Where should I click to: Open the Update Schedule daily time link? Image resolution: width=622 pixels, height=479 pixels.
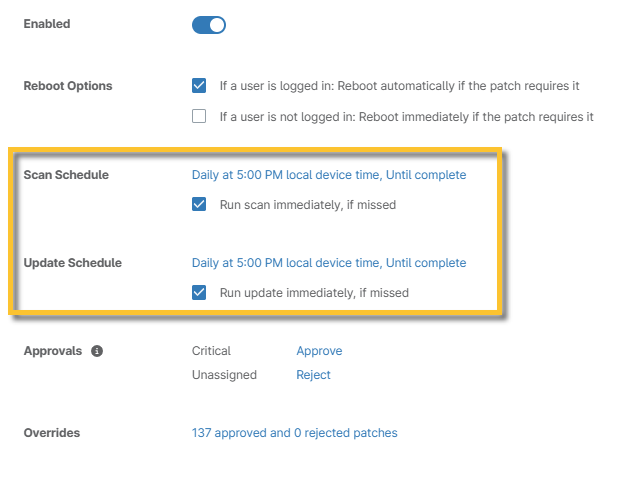(x=328, y=263)
